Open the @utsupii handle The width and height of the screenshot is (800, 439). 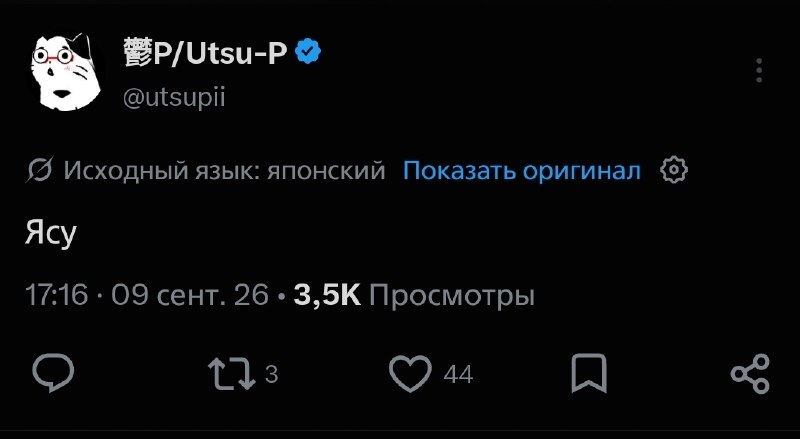(174, 97)
